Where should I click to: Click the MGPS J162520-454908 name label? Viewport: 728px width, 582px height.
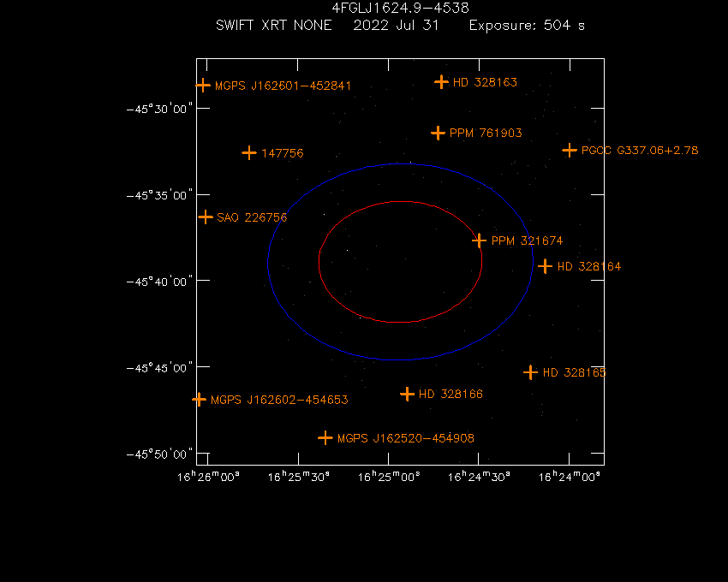tap(406, 438)
